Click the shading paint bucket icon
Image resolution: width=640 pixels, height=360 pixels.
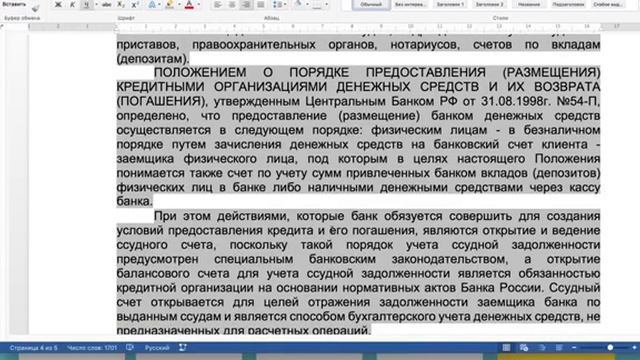(298, 4)
